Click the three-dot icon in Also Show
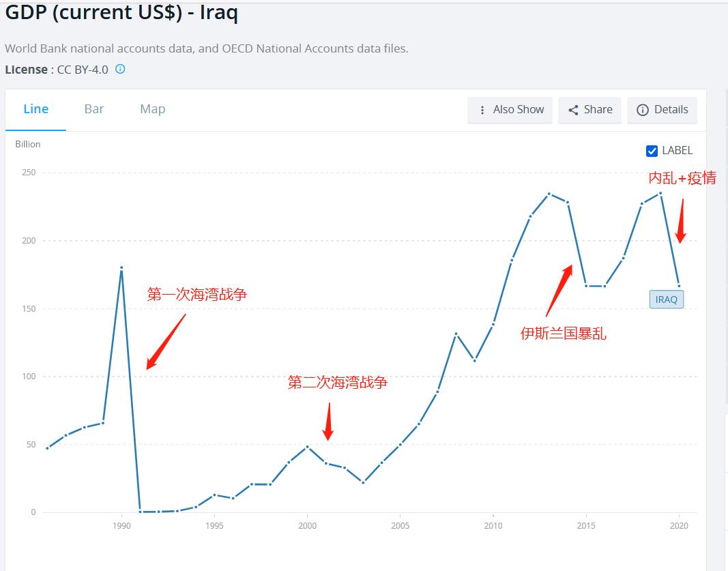728x571 pixels. point(482,110)
